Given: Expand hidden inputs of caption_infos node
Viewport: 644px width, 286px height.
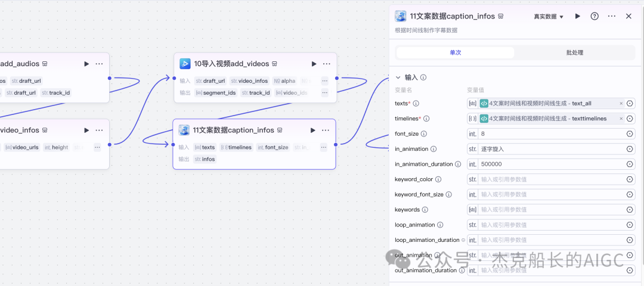Looking at the screenshot, I should pyautogui.click(x=324, y=147).
